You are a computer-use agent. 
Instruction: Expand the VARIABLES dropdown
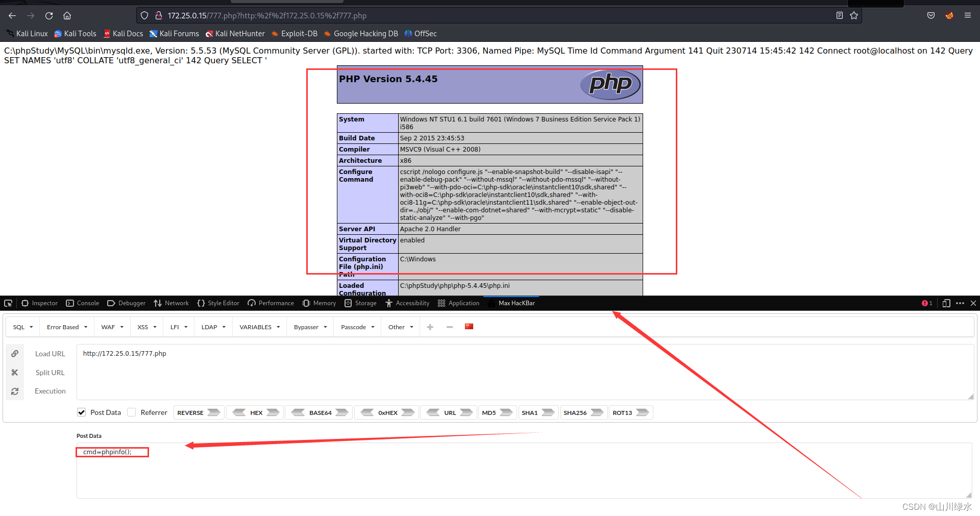pos(260,327)
